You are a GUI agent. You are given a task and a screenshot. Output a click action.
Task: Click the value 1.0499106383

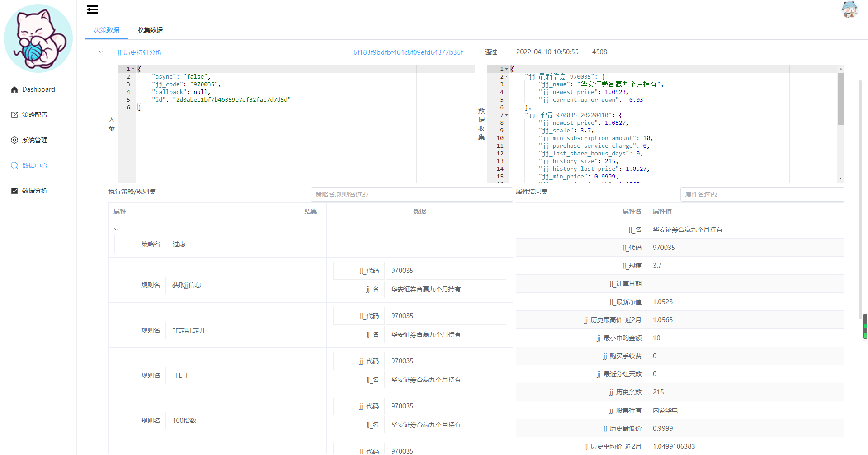[674, 446]
